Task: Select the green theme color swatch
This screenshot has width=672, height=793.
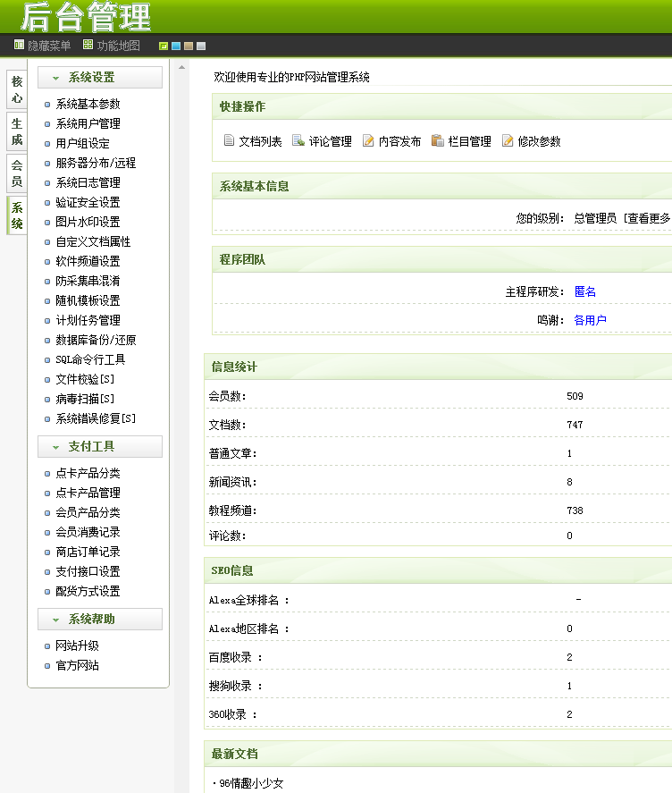Action: click(164, 46)
